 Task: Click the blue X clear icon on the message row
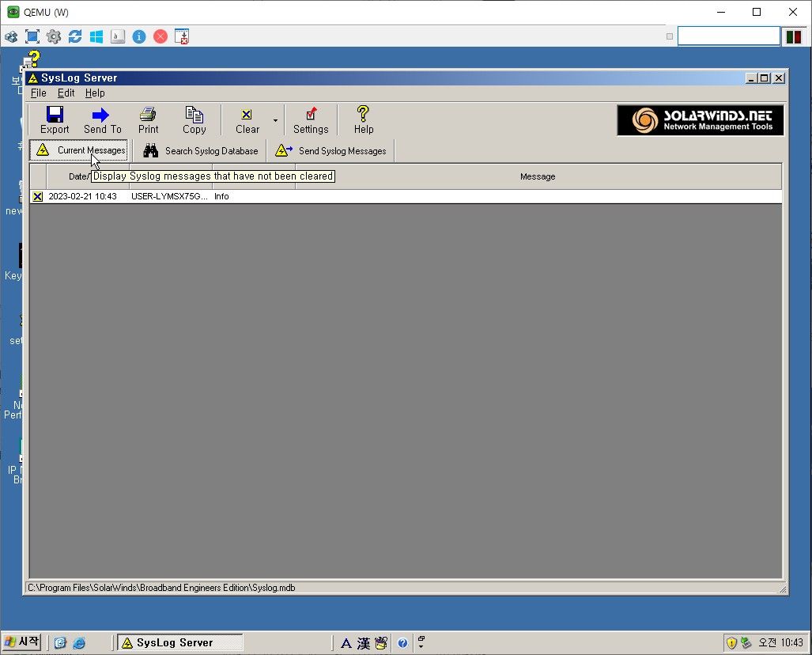tap(38, 196)
